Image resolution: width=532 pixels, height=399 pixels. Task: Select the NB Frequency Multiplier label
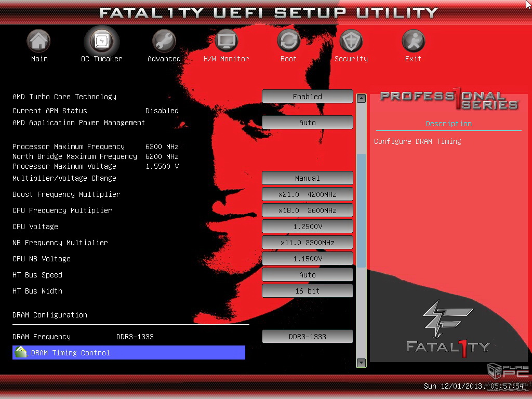(60, 243)
